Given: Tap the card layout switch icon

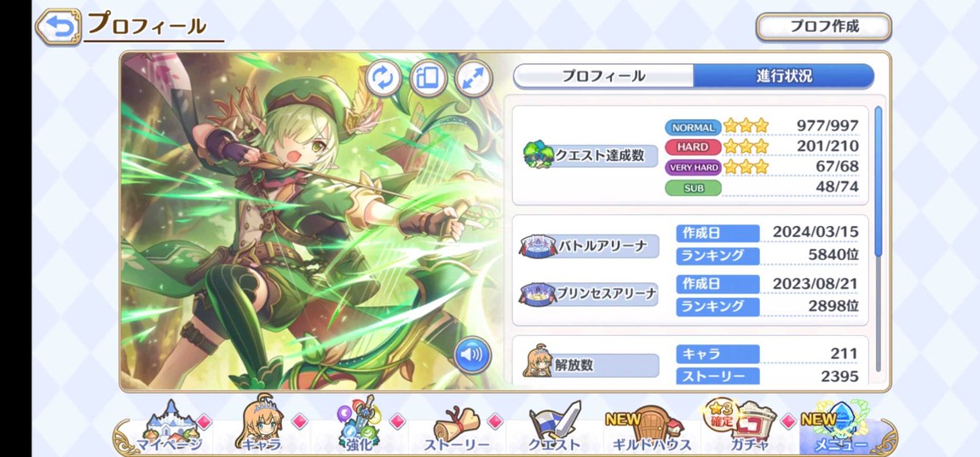Looking at the screenshot, I should [428, 78].
